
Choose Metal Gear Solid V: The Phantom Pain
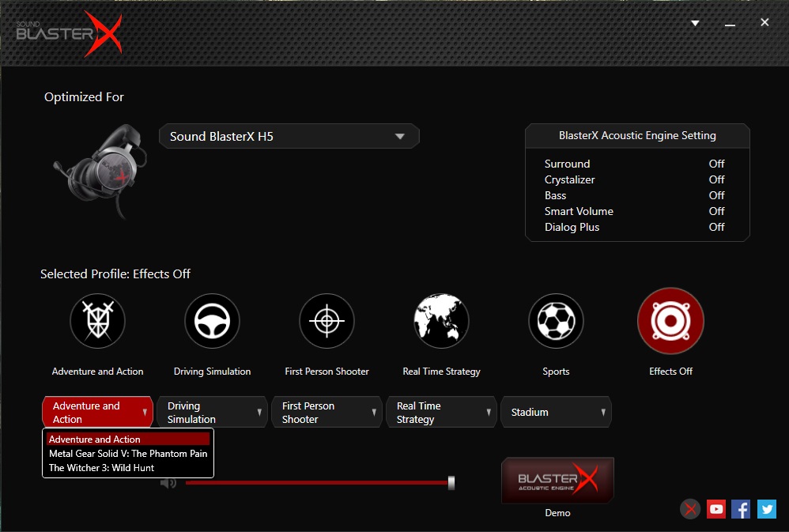(128, 454)
